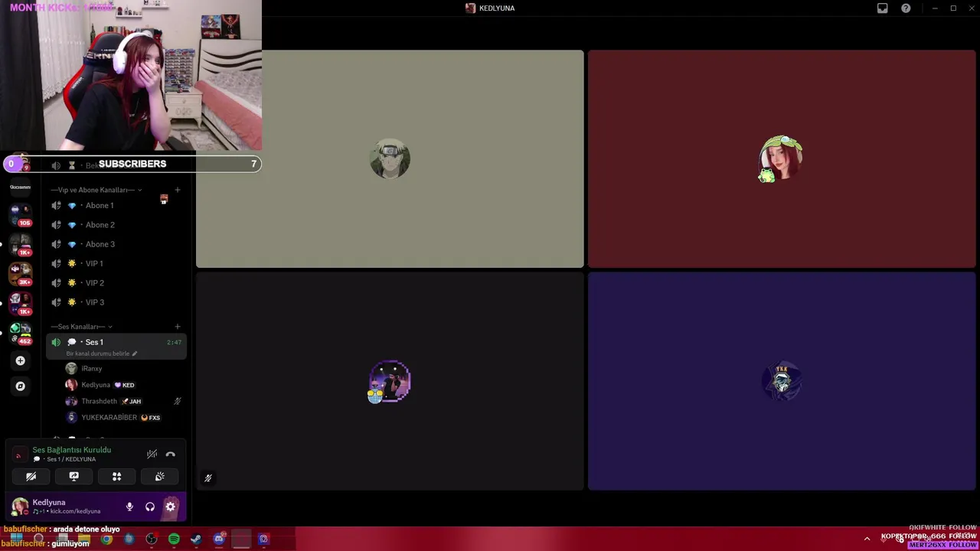Collapse Vip ve Abone Kanalları category
The width and height of the screenshot is (980, 551).
(96, 190)
